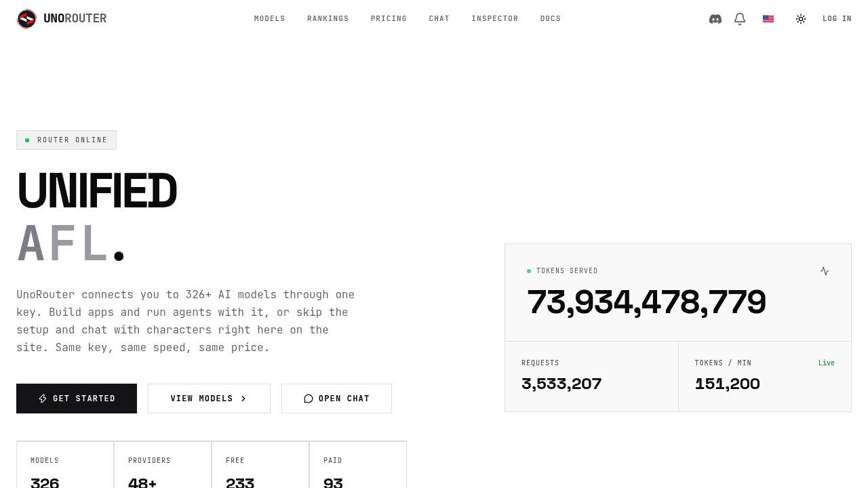This screenshot has height=488, width=868.
Task: Click the View Models button
Action: pos(209,399)
